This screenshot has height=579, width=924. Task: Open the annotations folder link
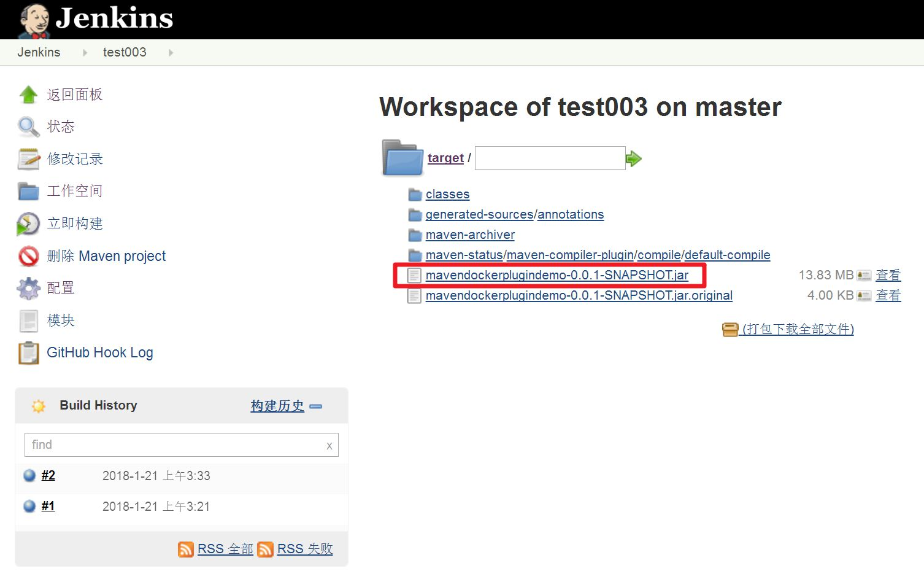pos(571,214)
